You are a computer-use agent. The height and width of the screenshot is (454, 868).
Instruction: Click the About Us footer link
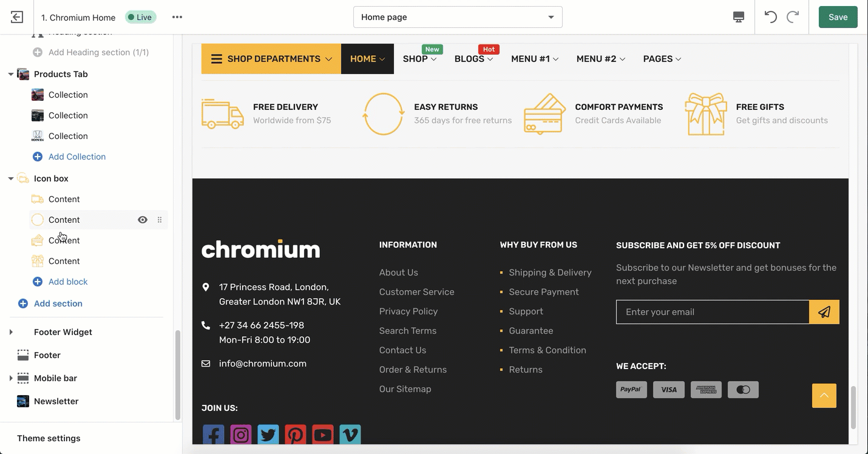[x=399, y=273]
